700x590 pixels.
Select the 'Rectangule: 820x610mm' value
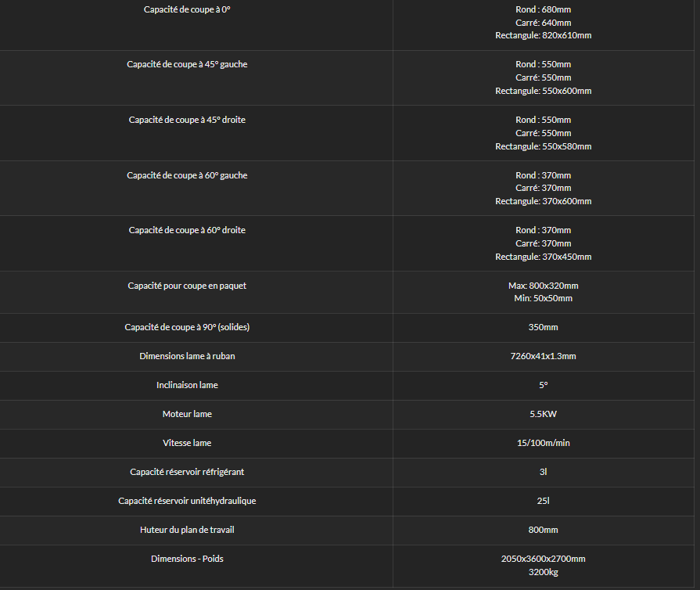pyautogui.click(x=543, y=35)
